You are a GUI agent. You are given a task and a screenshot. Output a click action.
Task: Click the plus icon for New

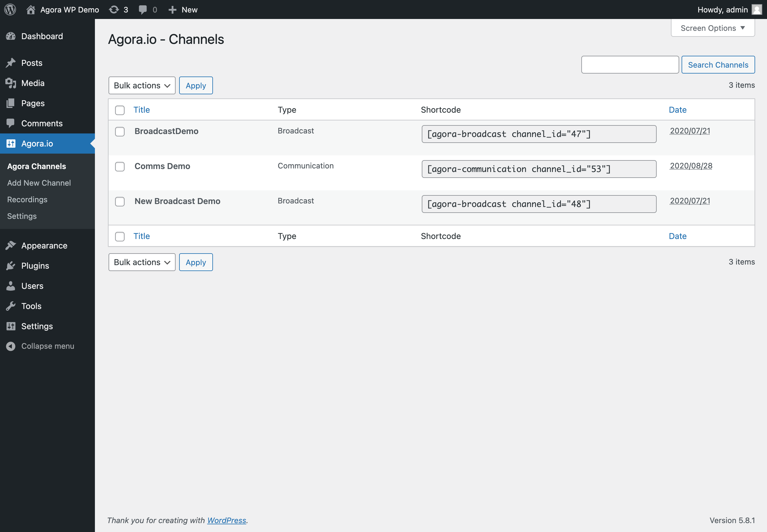click(172, 10)
